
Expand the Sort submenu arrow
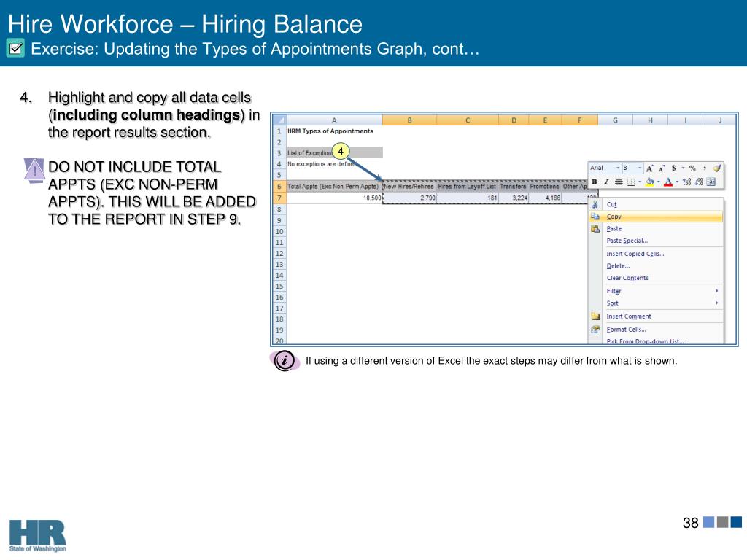(716, 303)
